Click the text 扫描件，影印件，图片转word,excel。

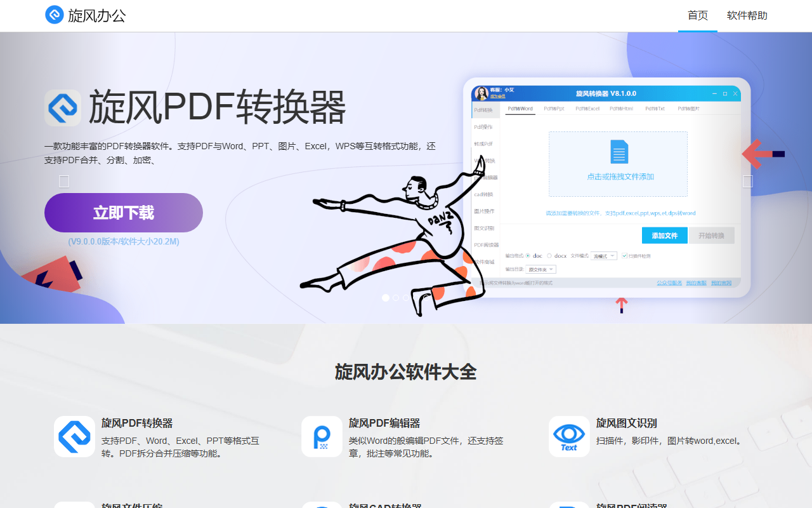point(669,441)
